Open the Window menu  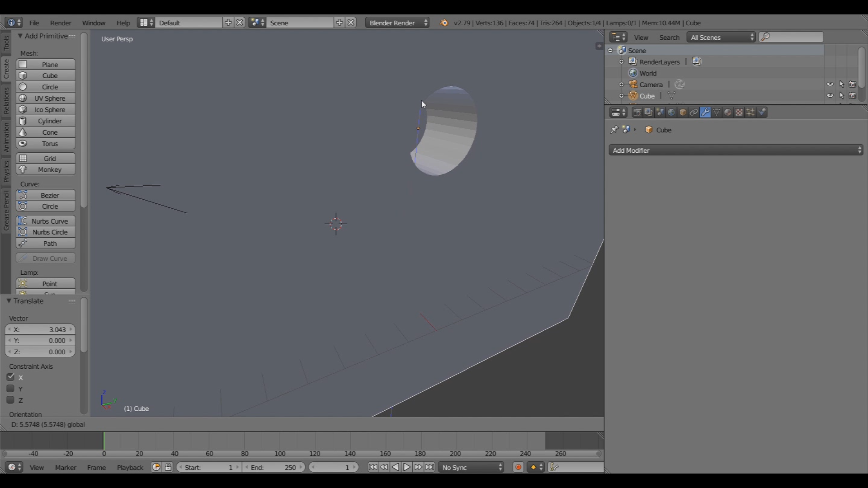[x=94, y=23]
